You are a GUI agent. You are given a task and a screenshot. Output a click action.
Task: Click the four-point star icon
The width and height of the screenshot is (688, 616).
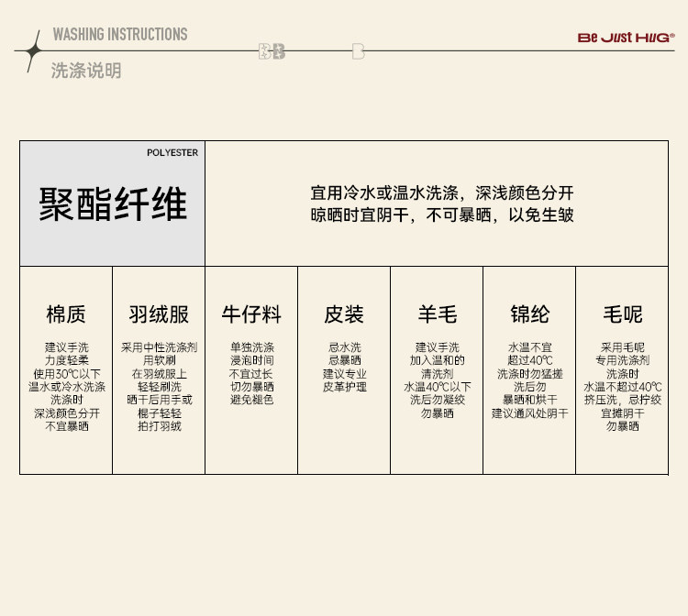pyautogui.click(x=34, y=51)
